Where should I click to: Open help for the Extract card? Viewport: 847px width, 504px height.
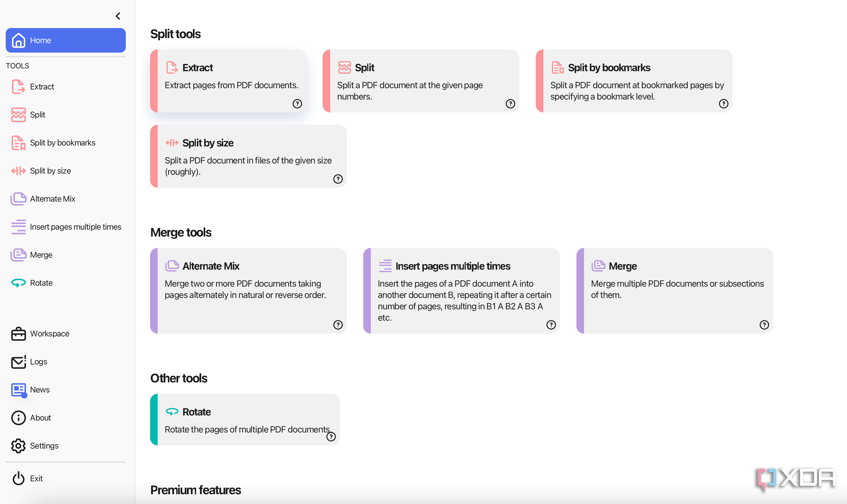point(297,104)
